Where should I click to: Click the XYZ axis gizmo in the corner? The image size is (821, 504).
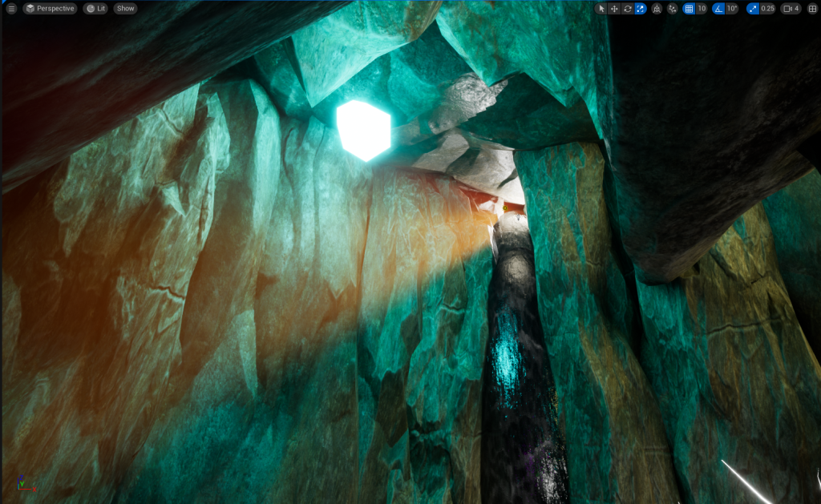(24, 484)
